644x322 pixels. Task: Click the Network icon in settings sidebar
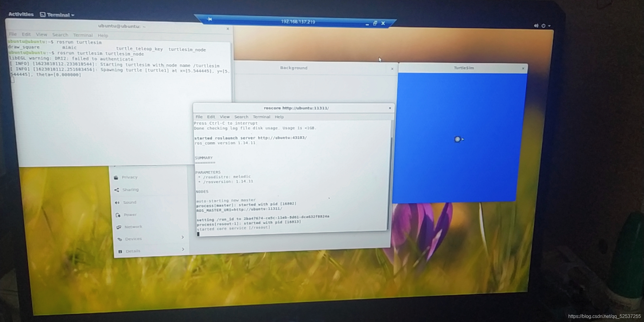tap(119, 227)
